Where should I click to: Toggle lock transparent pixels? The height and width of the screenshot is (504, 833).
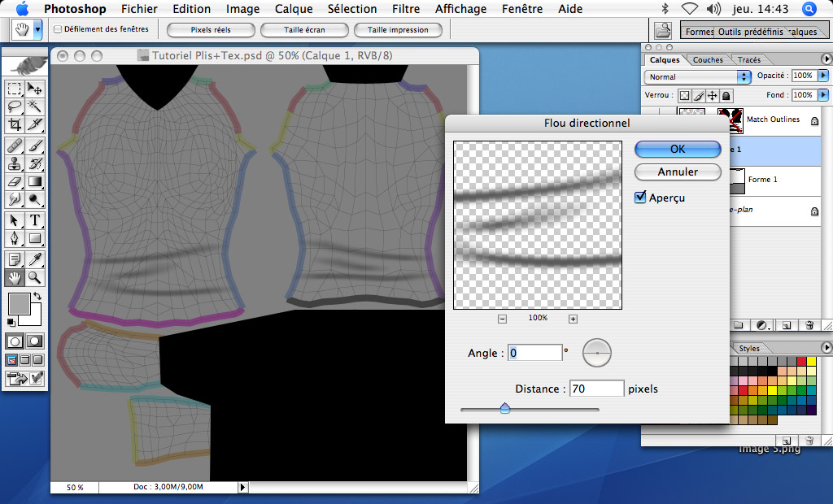[x=685, y=96]
